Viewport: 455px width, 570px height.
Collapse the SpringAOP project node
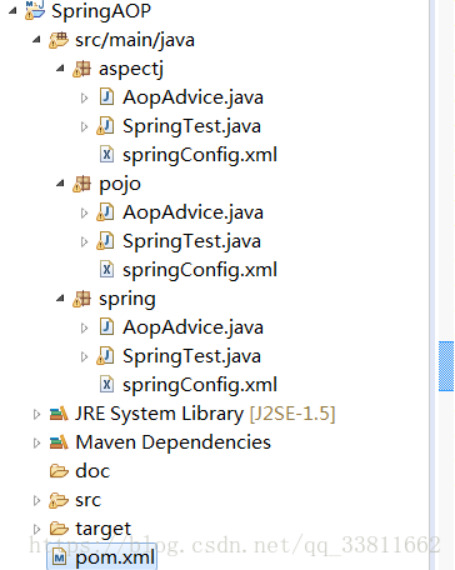pyautogui.click(x=13, y=11)
